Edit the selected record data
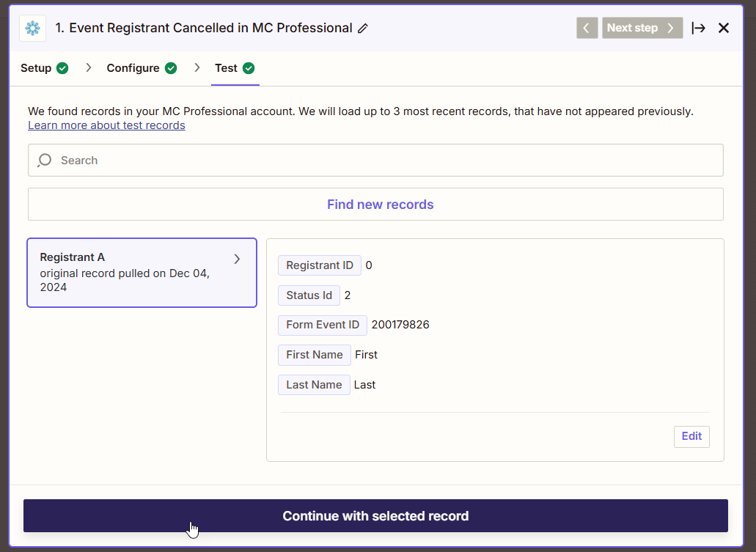The height and width of the screenshot is (552, 756). 691,436
